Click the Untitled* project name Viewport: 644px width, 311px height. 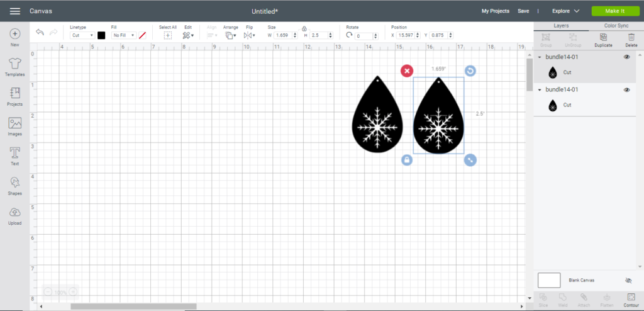tap(265, 11)
